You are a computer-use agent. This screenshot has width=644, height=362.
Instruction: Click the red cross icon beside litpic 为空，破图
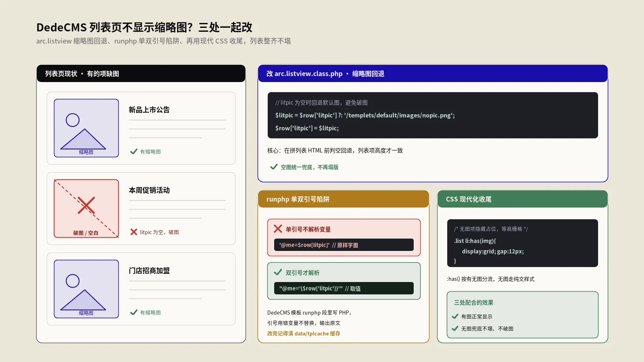coord(134,232)
